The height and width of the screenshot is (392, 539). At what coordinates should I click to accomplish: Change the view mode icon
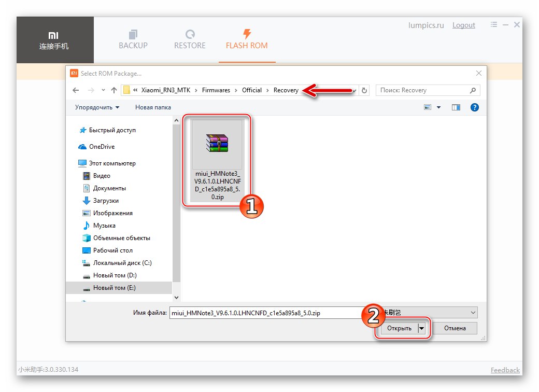[428, 107]
